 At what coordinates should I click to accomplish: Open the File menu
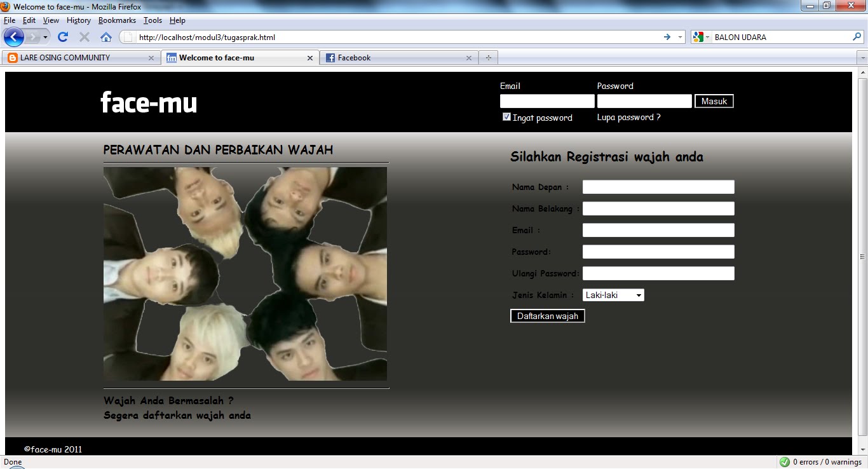tap(10, 20)
